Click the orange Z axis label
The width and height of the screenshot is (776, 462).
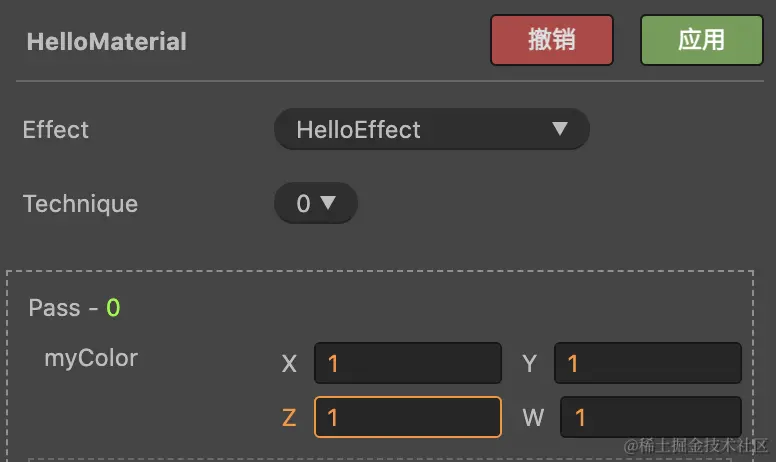(x=289, y=418)
